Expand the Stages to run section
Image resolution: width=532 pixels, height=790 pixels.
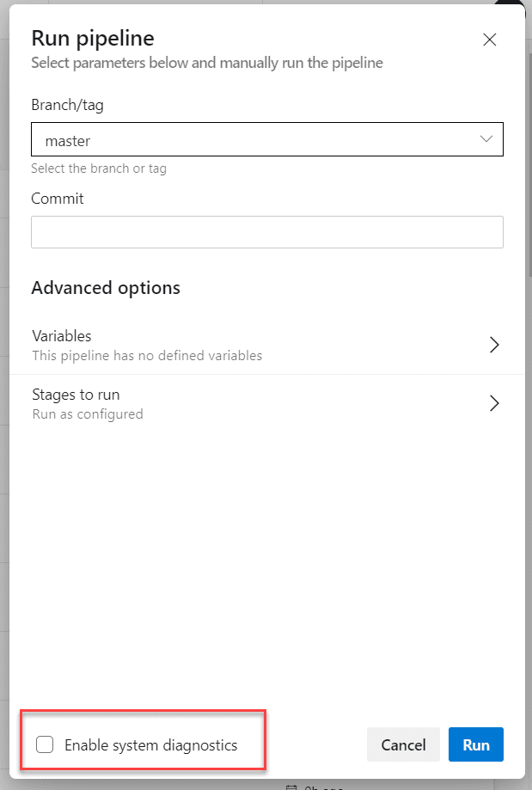coord(258,402)
